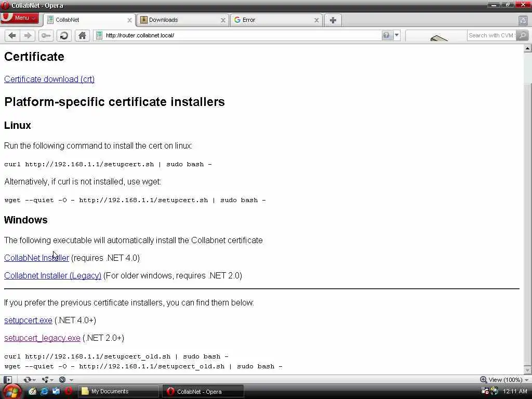Click the Opera logo in the title bar
Viewport: 532px width, 399px height.
[5, 5]
